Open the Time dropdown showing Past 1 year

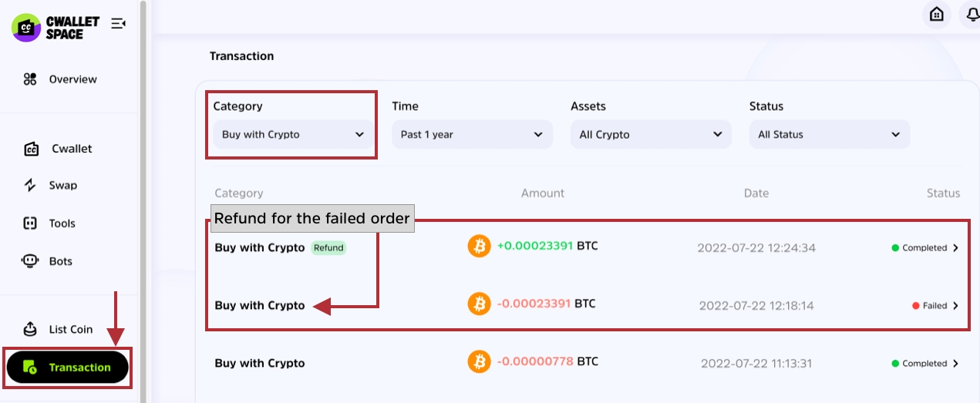(471, 135)
